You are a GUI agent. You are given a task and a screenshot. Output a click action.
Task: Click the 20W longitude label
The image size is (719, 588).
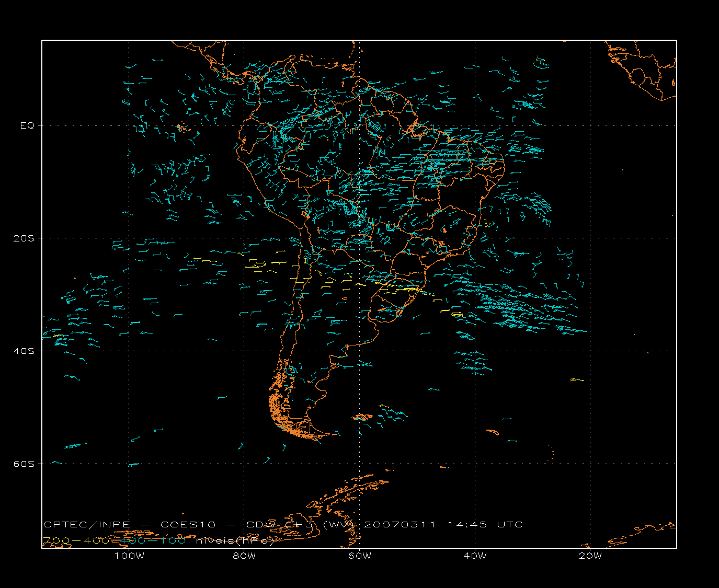(x=590, y=556)
